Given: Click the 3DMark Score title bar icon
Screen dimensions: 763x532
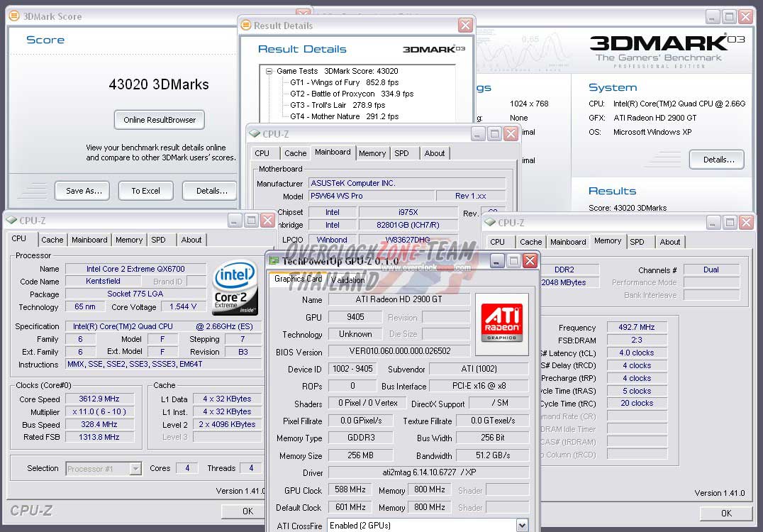Looking at the screenshot, I should click(15, 16).
